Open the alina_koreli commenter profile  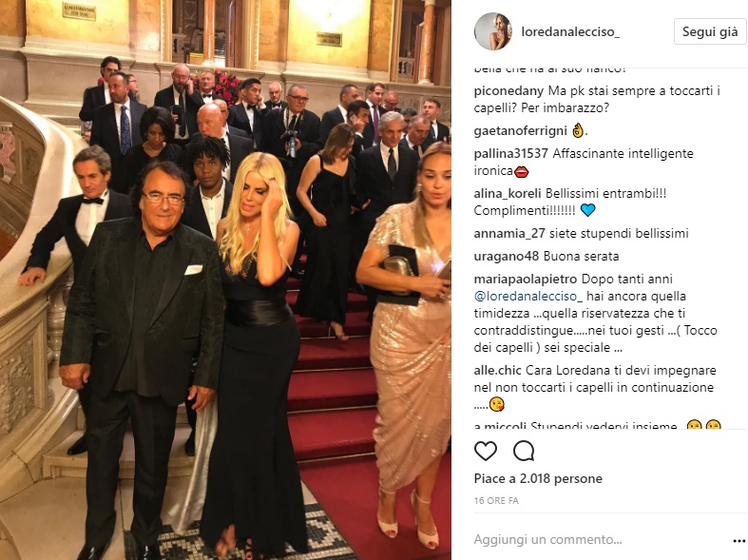(x=508, y=194)
